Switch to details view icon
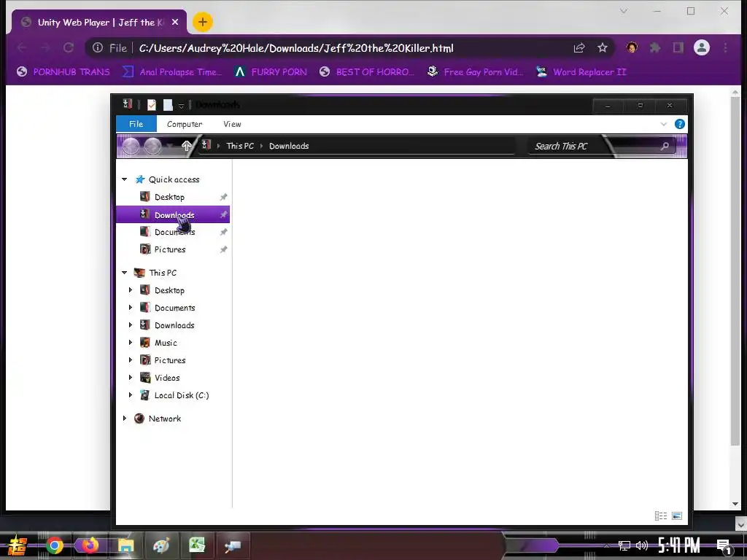The width and height of the screenshot is (747, 560). (x=661, y=516)
